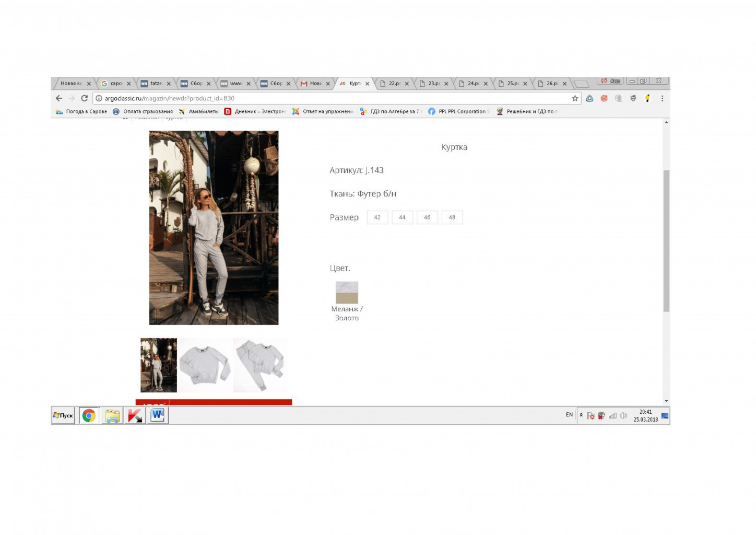Click the page scrollbar up arrow
Image resolution: width=756 pixels, height=535 pixels.
click(x=666, y=122)
